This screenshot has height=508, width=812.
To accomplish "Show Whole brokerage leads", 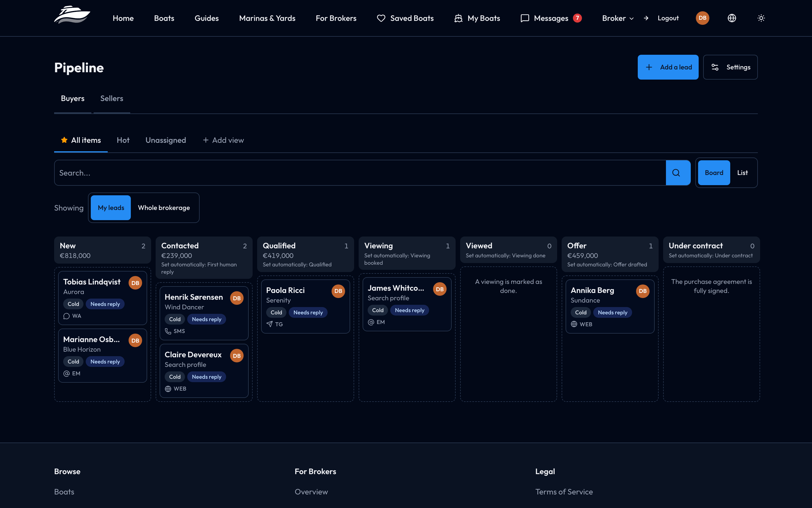I will pyautogui.click(x=164, y=208).
